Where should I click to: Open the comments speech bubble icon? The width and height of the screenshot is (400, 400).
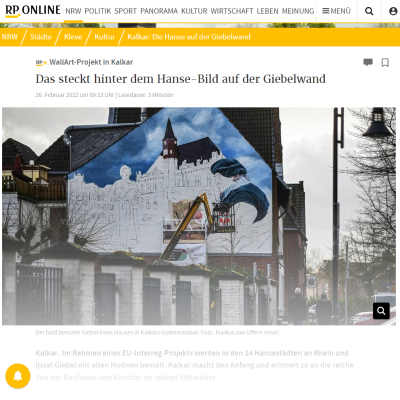click(x=368, y=62)
